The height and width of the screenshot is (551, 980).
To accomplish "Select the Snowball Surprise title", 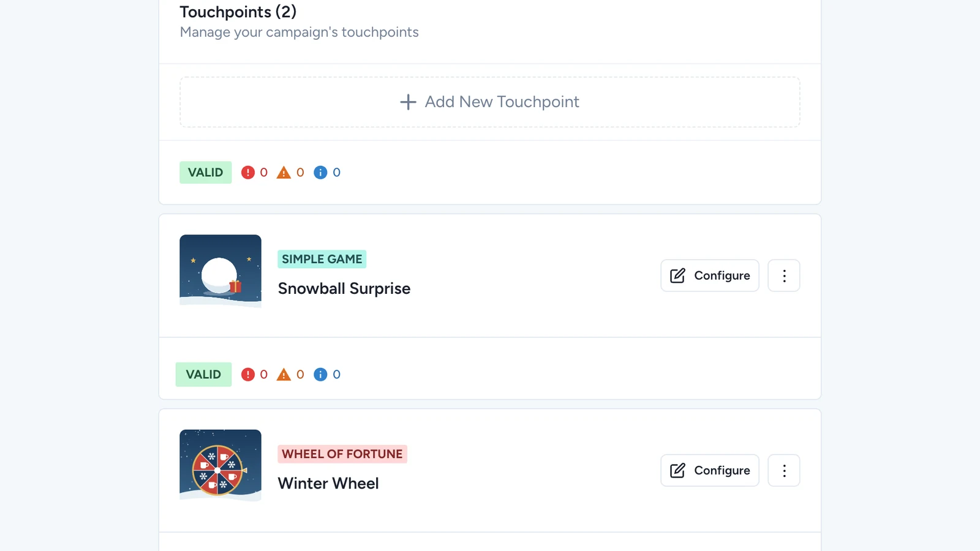I will coord(344,288).
